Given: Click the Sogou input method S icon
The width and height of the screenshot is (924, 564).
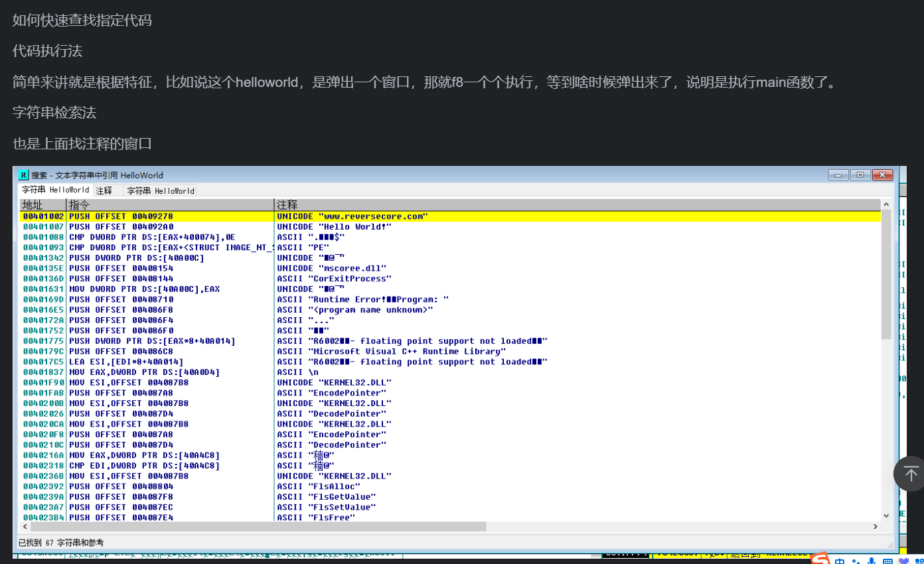Looking at the screenshot, I should pos(820,559).
